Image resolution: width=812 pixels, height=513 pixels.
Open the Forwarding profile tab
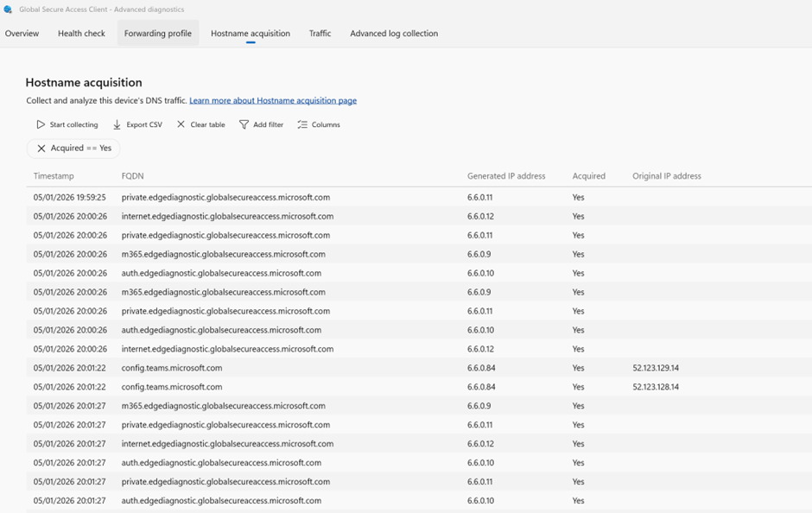click(x=157, y=34)
